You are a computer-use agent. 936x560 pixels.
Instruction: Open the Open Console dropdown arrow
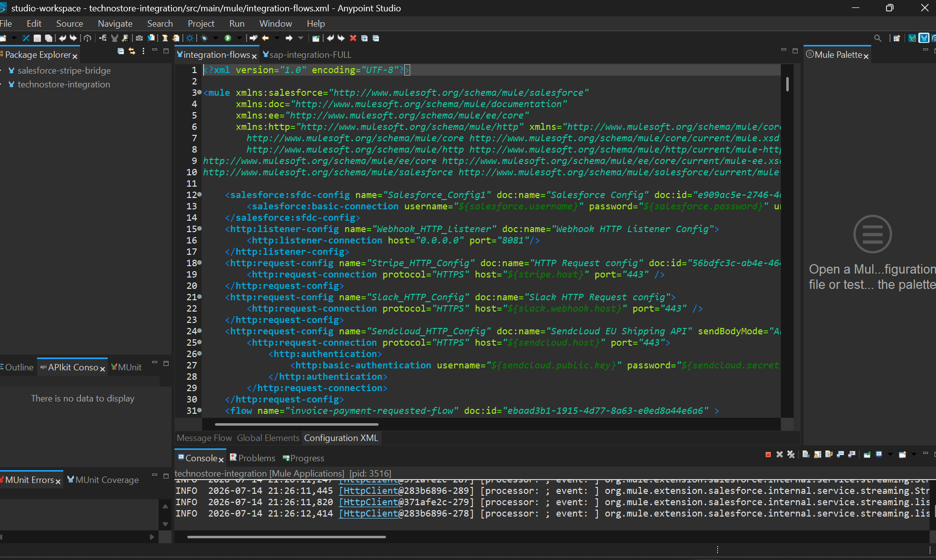click(914, 454)
